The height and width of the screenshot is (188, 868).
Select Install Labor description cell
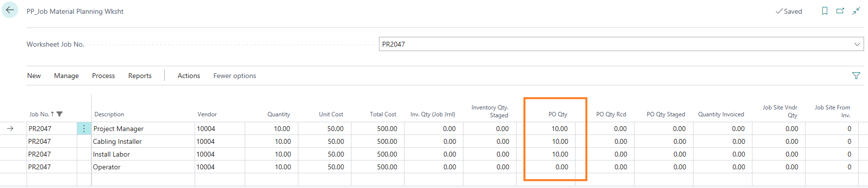[144, 154]
